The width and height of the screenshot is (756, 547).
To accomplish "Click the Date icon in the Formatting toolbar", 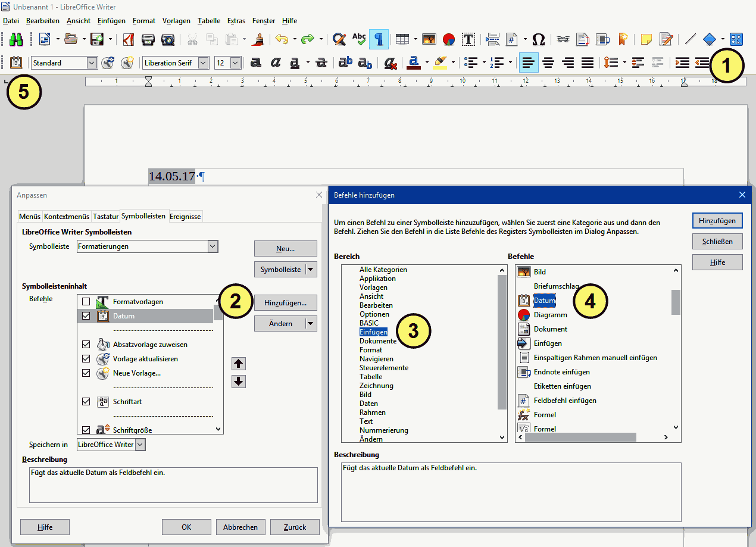I will [16, 62].
